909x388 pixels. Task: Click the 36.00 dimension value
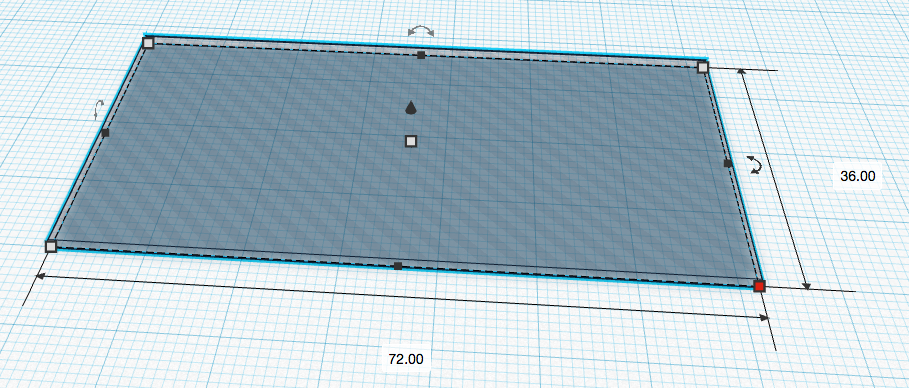click(857, 176)
